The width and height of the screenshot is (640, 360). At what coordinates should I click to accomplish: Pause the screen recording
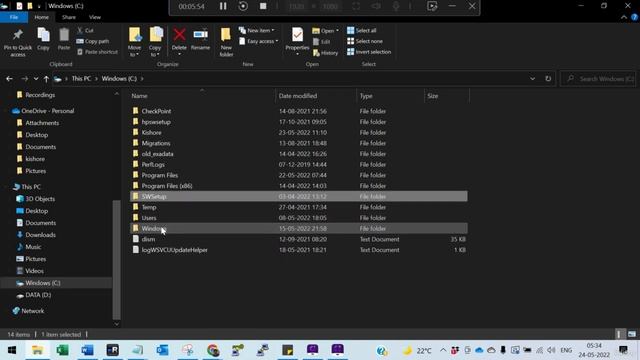coord(223,6)
